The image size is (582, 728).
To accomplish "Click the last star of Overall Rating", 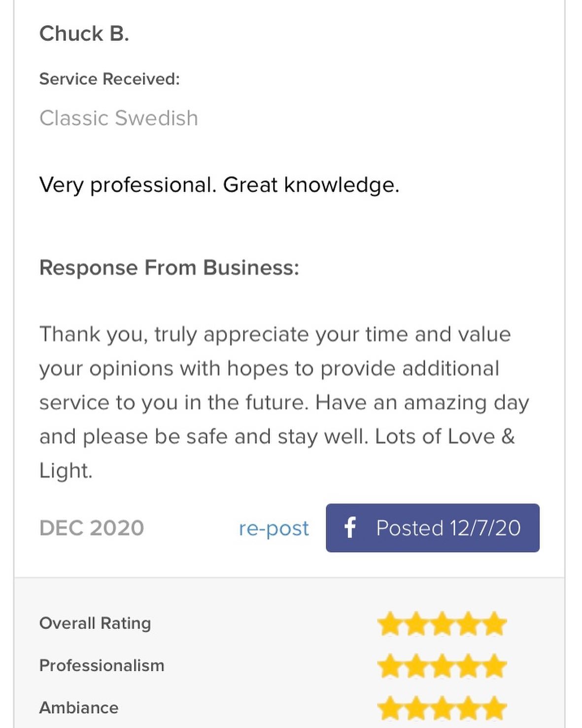I will tap(495, 624).
